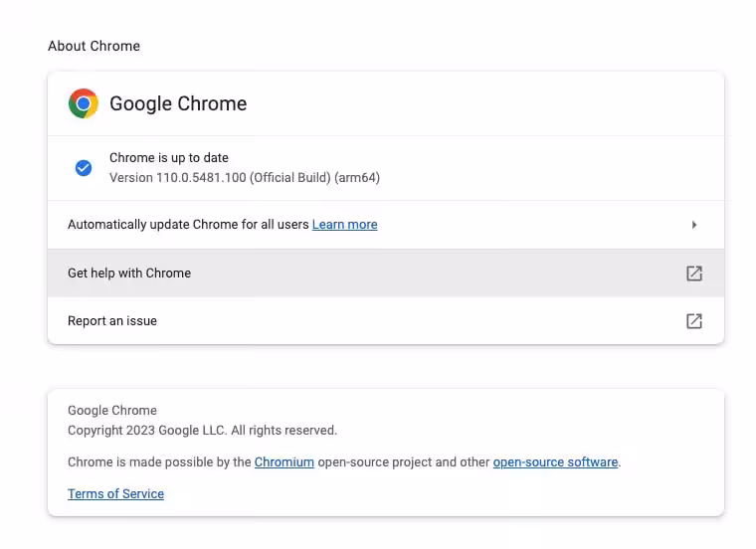Open external link icon for Get help with Chrome
756x549 pixels.
click(x=693, y=274)
